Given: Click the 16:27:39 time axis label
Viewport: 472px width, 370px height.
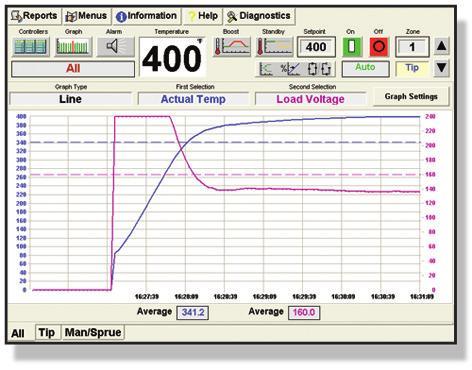Looking at the screenshot, I should pos(147,296).
